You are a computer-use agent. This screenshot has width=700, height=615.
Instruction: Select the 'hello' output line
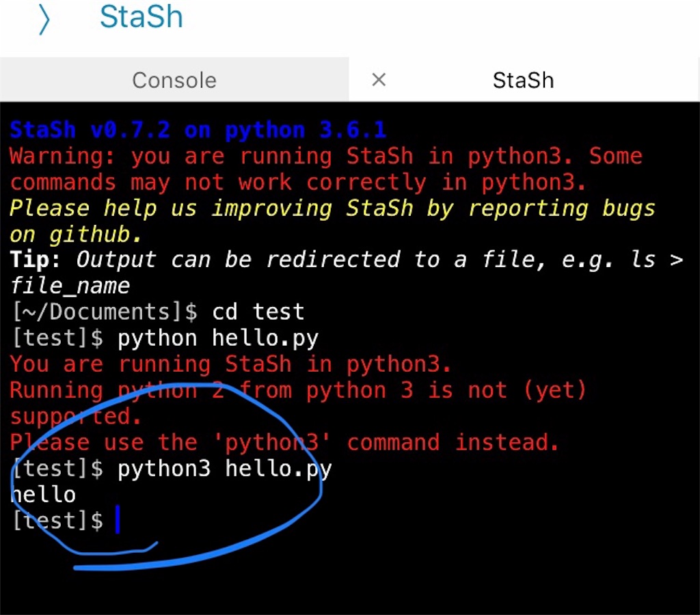[x=43, y=495]
